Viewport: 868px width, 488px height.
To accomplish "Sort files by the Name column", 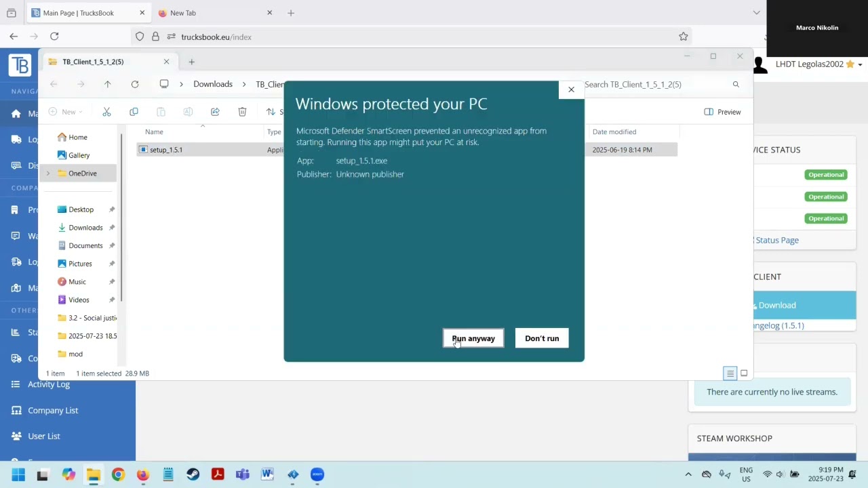I will [x=154, y=131].
